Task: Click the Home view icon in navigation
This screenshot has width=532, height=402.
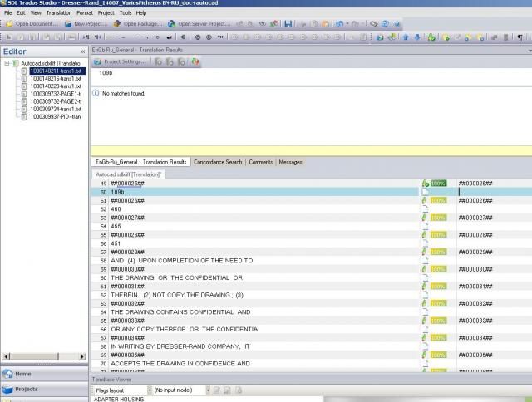Action: 7,374
